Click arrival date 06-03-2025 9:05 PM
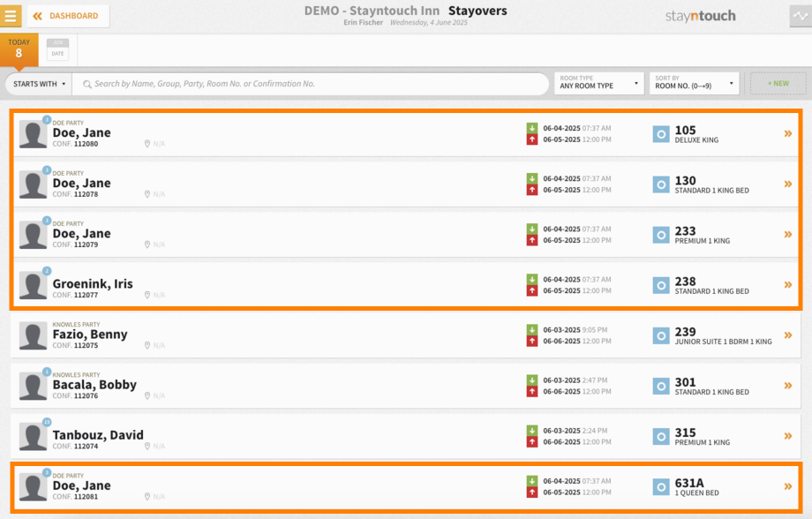 click(575, 330)
